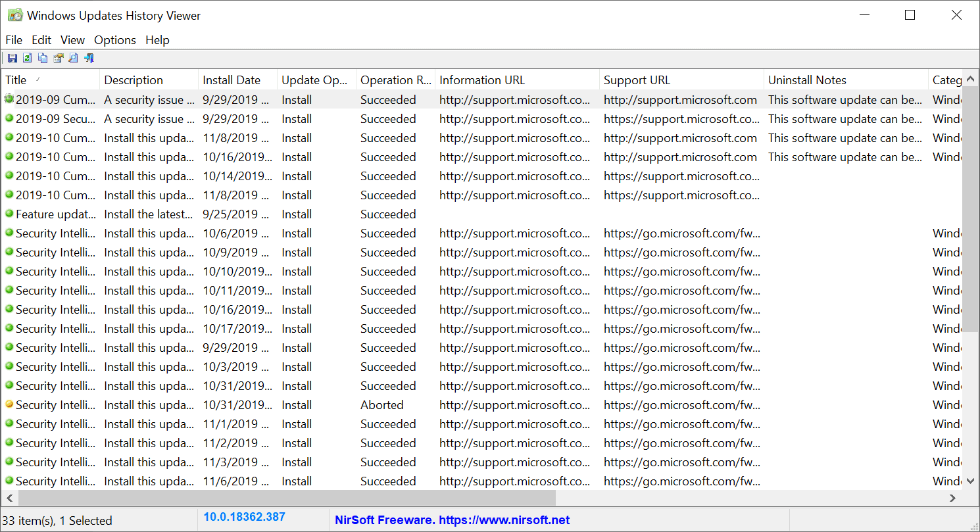Sort by the Information URL column header
This screenshot has width=980, height=532.
pos(517,80)
